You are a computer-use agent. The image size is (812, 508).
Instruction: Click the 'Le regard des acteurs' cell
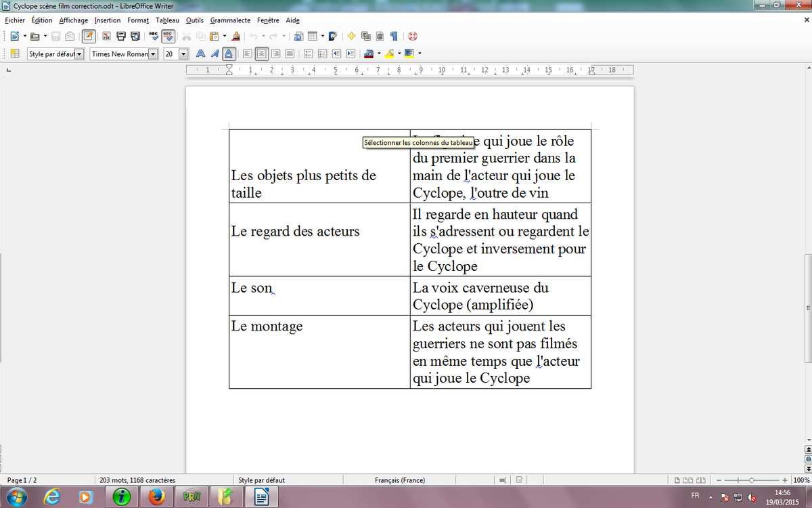pyautogui.click(x=319, y=239)
